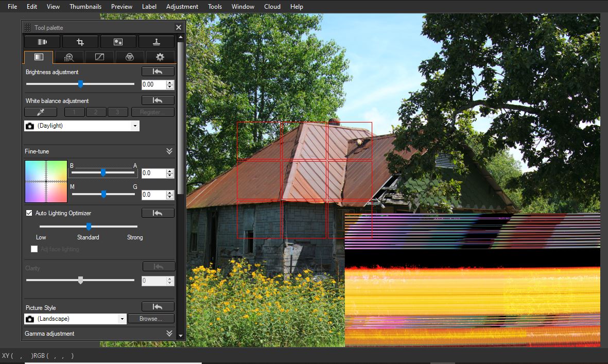
Task: Open the Adjustment menu
Action: [x=182, y=7]
